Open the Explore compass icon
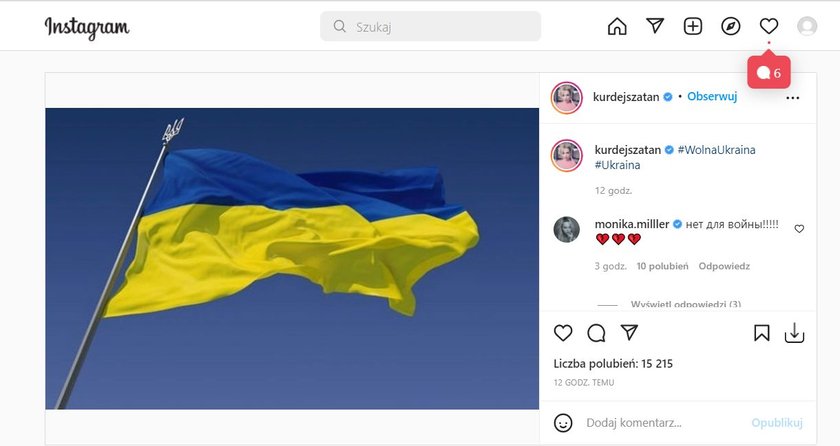 point(731,26)
